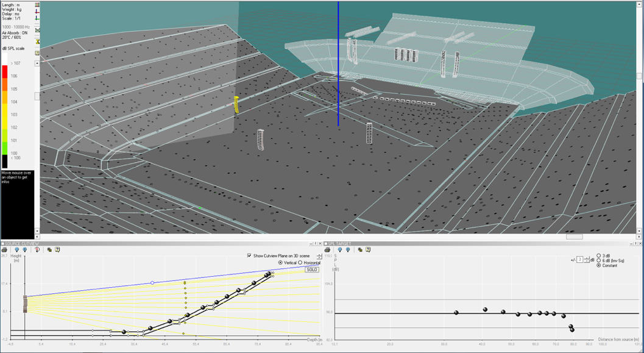Minimize the Source Cutview panel
Screen dimensions: 644x353
click(x=311, y=244)
